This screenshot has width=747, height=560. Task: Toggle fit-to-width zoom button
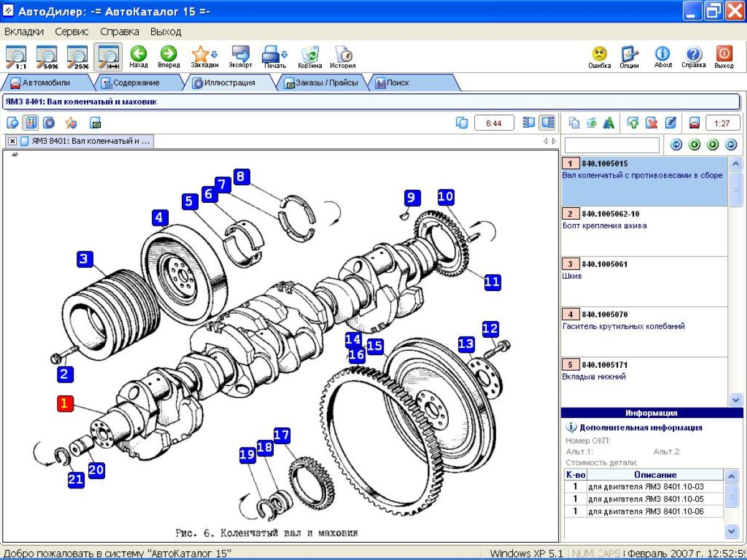point(108,57)
